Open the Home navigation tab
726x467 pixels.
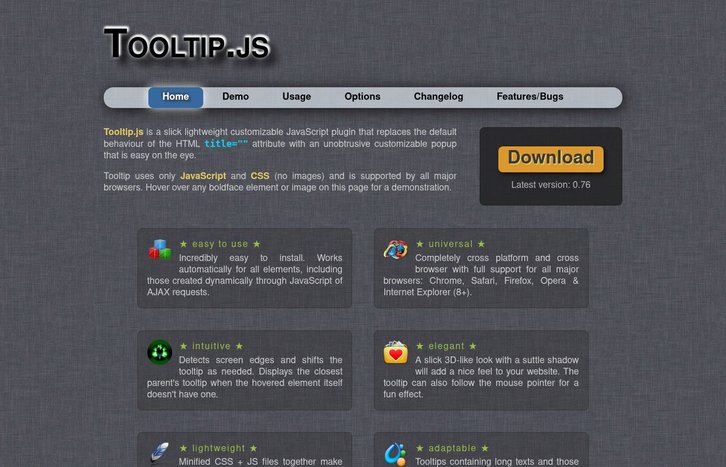tap(175, 97)
